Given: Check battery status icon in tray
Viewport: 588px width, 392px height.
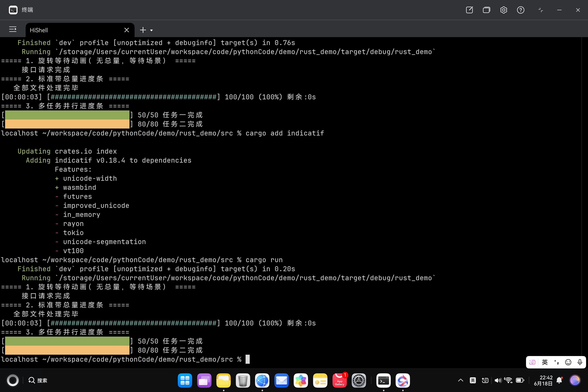Looking at the screenshot, I should (520, 380).
